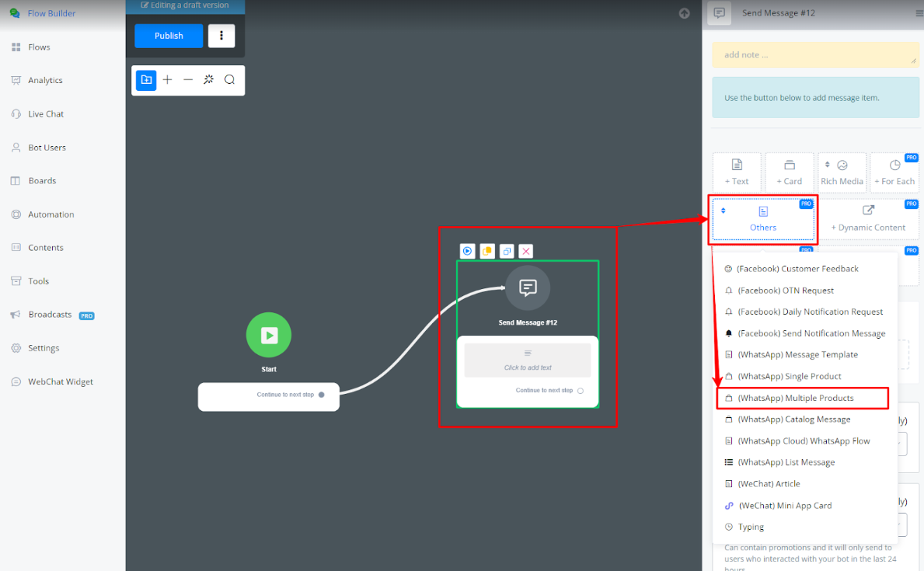924x571 pixels.
Task: Add a Text message item
Action: click(737, 172)
